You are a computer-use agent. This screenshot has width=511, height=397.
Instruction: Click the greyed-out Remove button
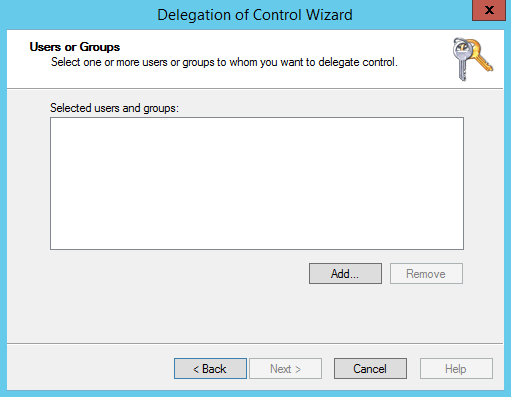point(426,274)
